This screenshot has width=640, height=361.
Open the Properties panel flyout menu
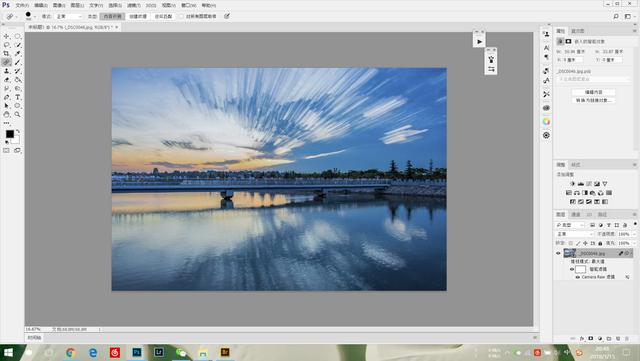pos(634,31)
